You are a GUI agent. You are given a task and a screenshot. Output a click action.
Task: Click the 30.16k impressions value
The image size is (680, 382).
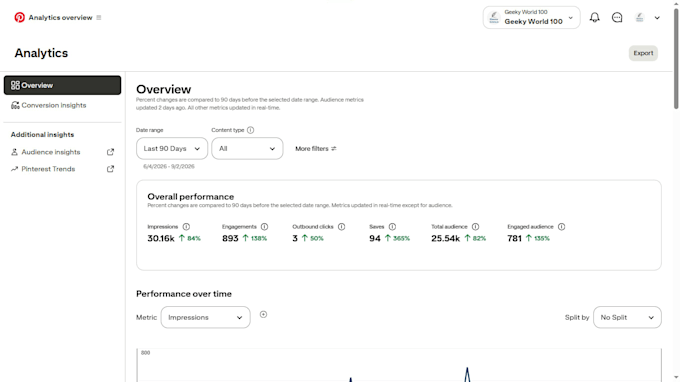[x=161, y=238]
